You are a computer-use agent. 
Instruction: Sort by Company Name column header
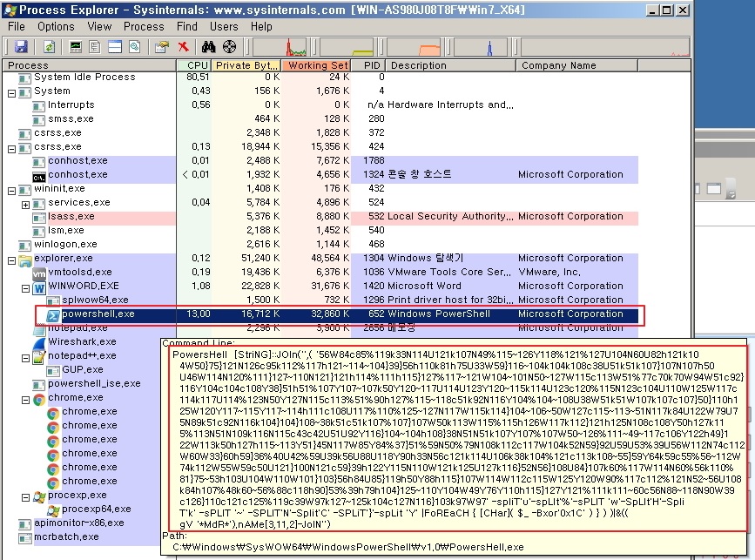pyautogui.click(x=576, y=65)
